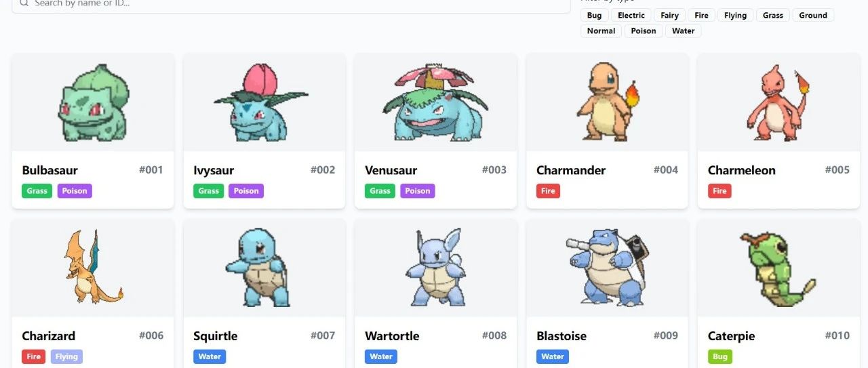The height and width of the screenshot is (368, 868).
Task: Click the search by name input field
Action: pos(291,4)
